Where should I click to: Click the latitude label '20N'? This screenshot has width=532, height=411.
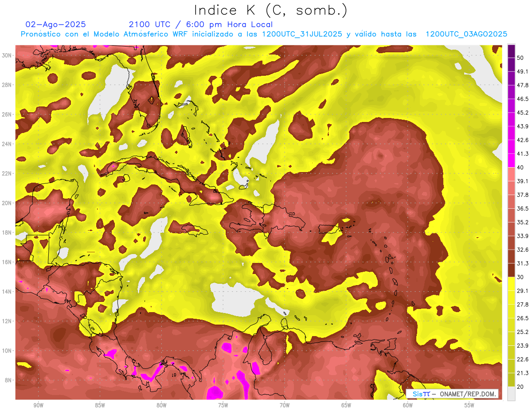[7, 203]
